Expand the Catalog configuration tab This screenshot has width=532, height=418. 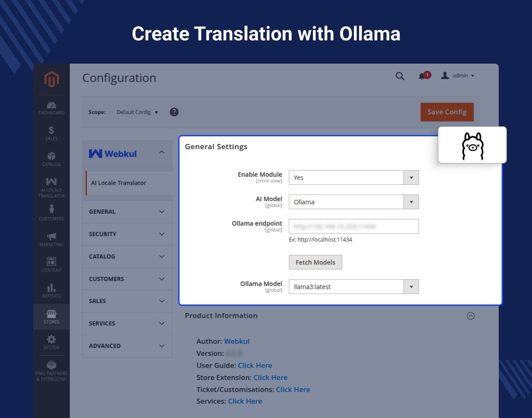coord(127,256)
